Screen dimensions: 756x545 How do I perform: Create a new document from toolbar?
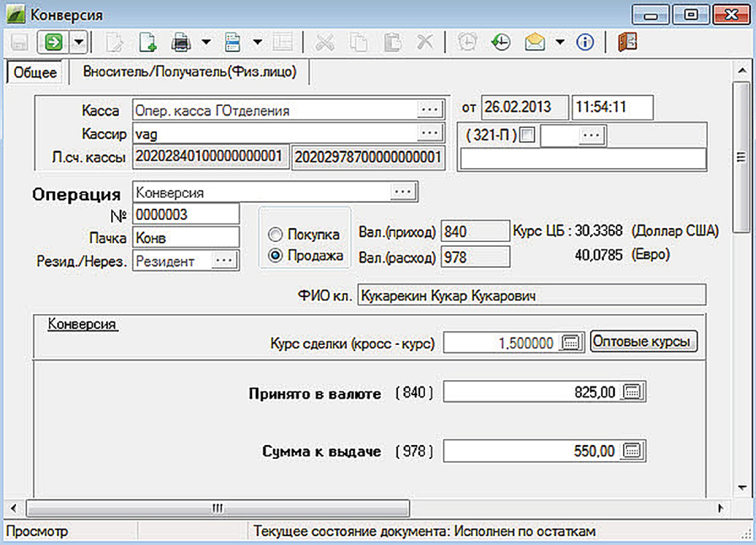148,42
